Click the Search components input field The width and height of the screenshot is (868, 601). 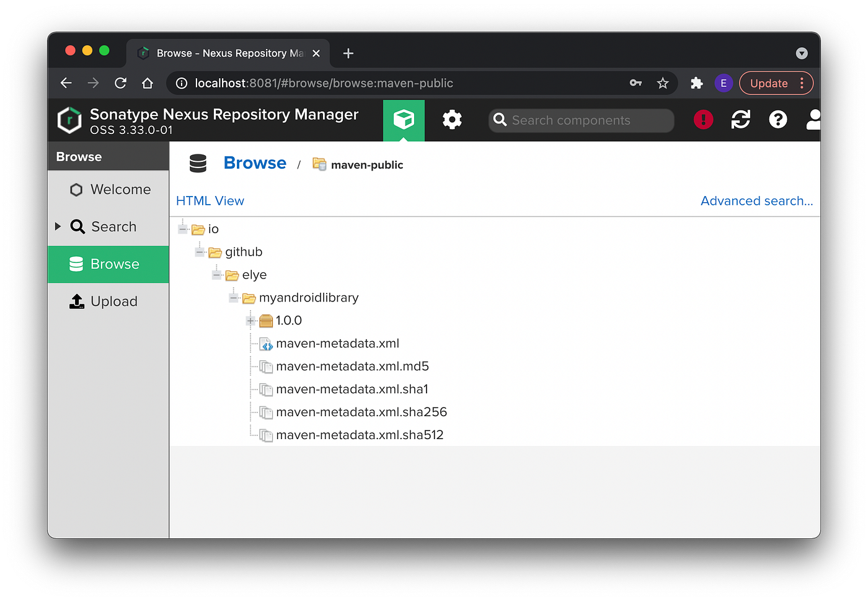[580, 120]
